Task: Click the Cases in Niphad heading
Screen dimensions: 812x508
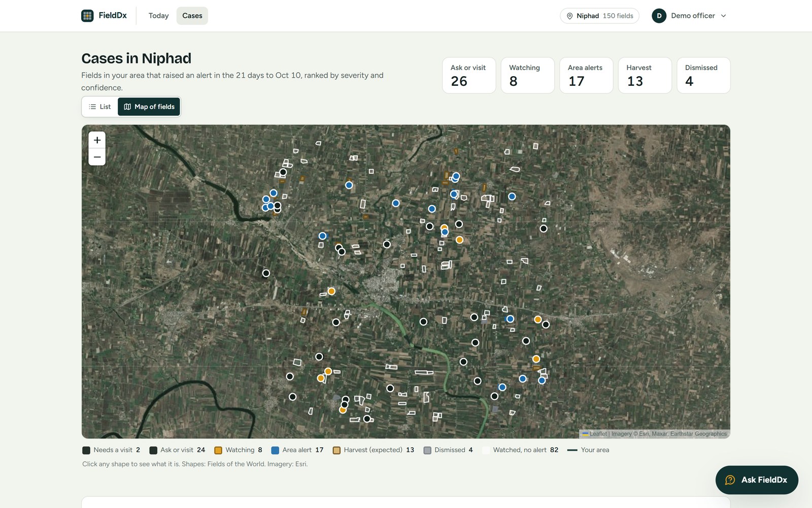Action: click(136, 58)
